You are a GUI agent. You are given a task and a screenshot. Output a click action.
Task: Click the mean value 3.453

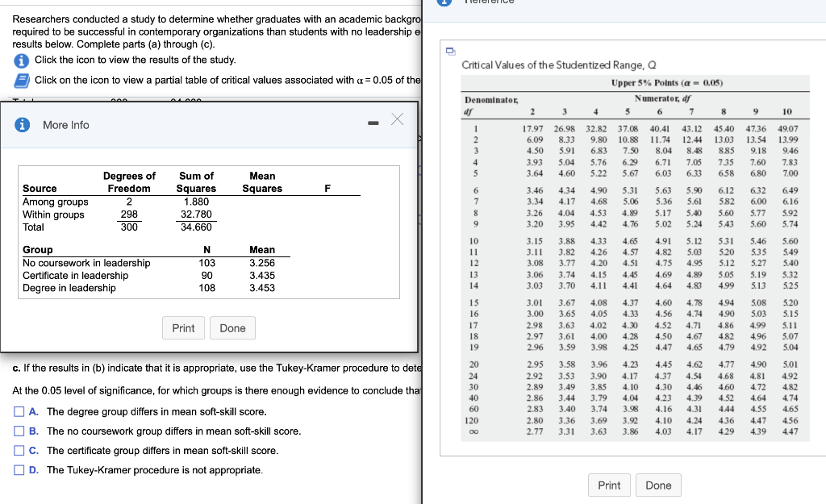pyautogui.click(x=262, y=288)
